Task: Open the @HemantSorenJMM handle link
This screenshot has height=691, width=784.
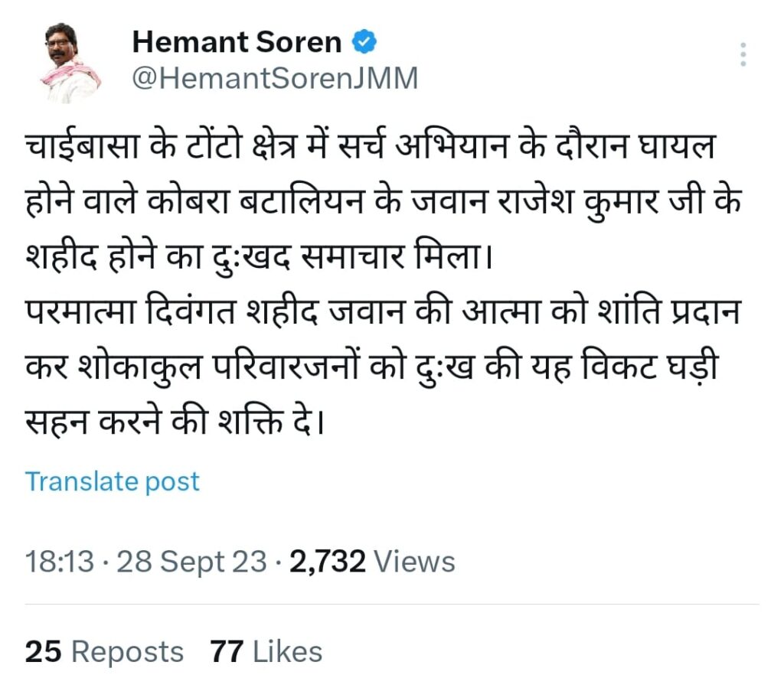Action: tap(275, 79)
